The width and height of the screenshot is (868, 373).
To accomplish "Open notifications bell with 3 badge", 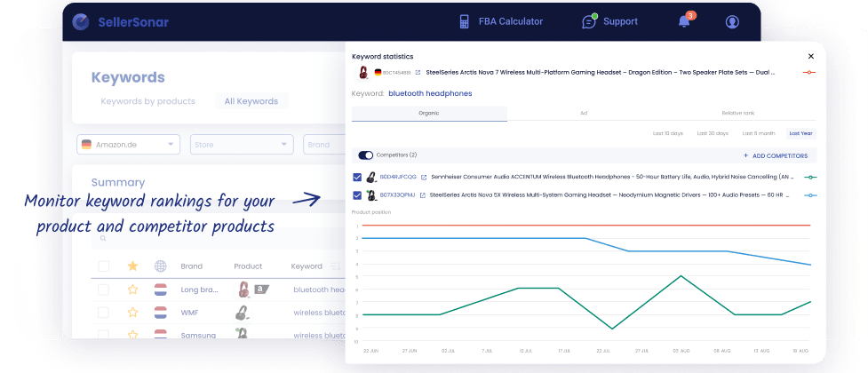I will pos(684,20).
